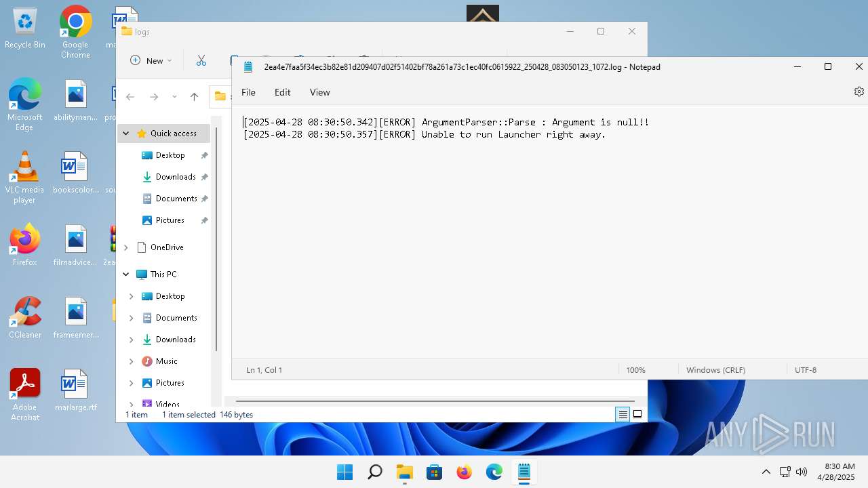The width and height of the screenshot is (868, 488).
Task: Click the ArgumentParser error log line
Action: (x=446, y=123)
